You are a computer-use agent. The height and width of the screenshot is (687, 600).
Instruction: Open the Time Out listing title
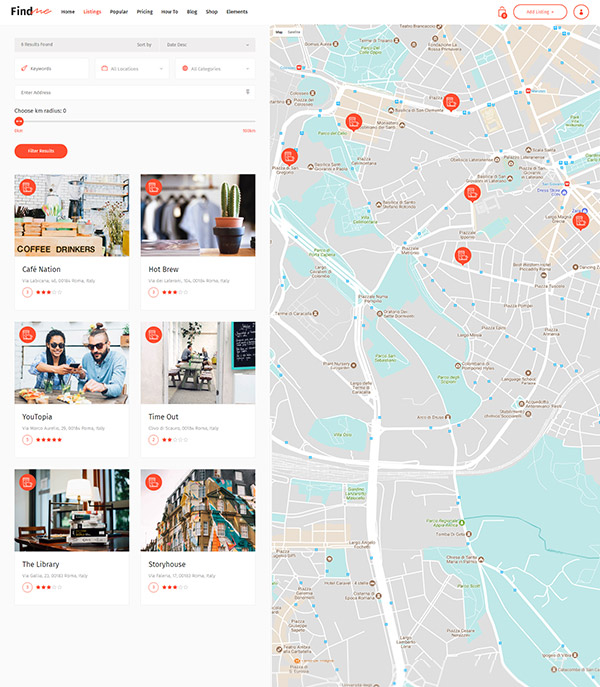[x=163, y=416]
